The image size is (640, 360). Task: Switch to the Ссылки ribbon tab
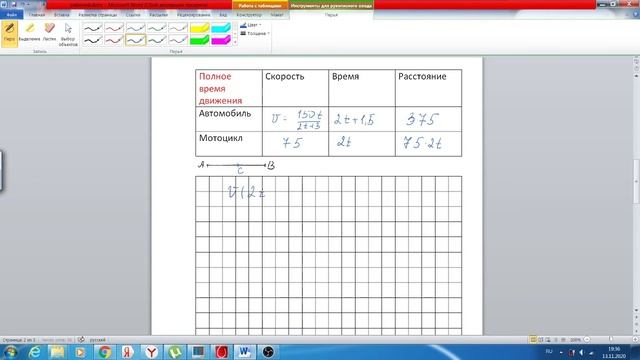(x=133, y=15)
